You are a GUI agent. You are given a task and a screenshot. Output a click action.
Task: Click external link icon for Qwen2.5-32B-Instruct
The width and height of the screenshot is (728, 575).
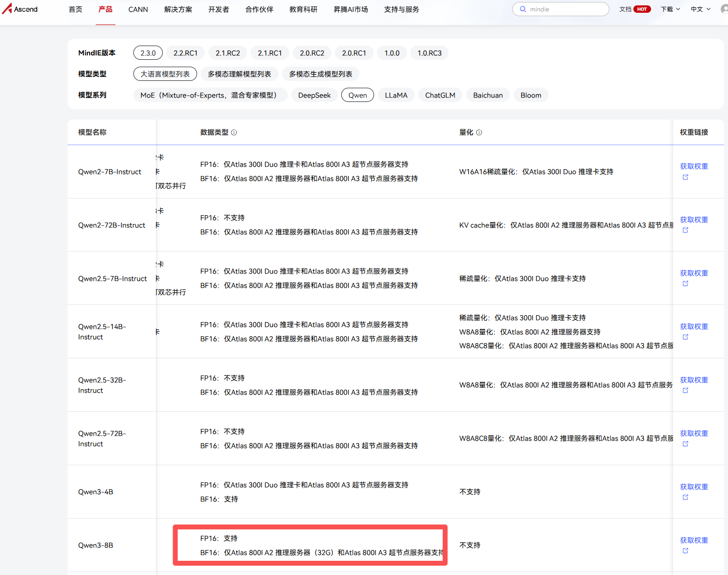tap(685, 390)
